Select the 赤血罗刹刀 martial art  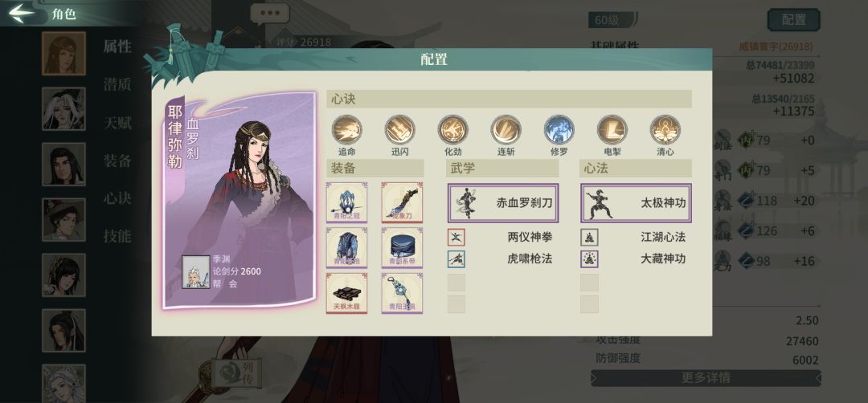click(x=503, y=203)
